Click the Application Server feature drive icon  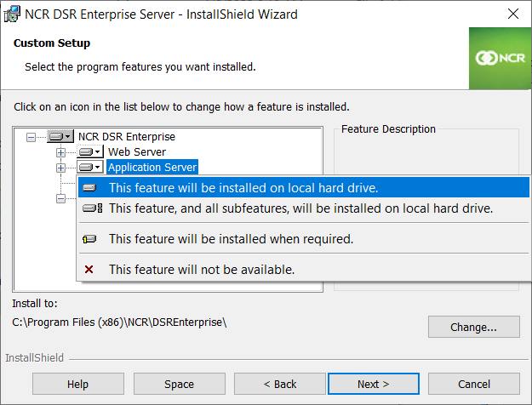pos(90,168)
